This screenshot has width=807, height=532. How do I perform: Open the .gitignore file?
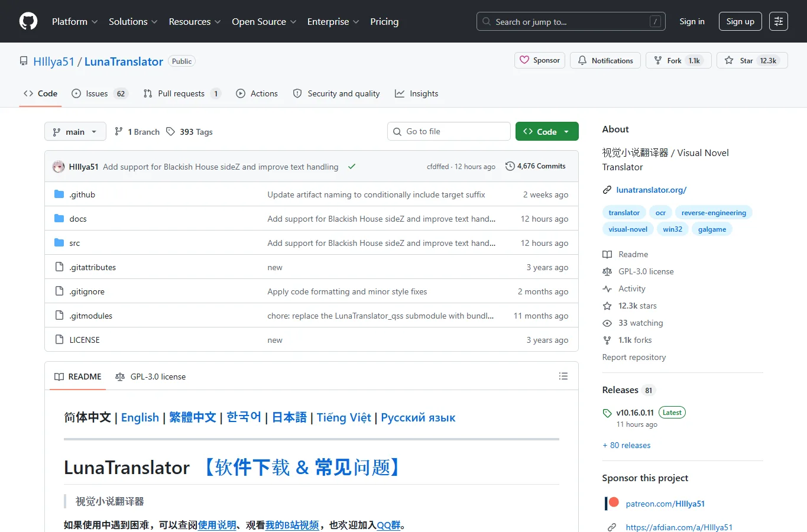click(x=87, y=291)
